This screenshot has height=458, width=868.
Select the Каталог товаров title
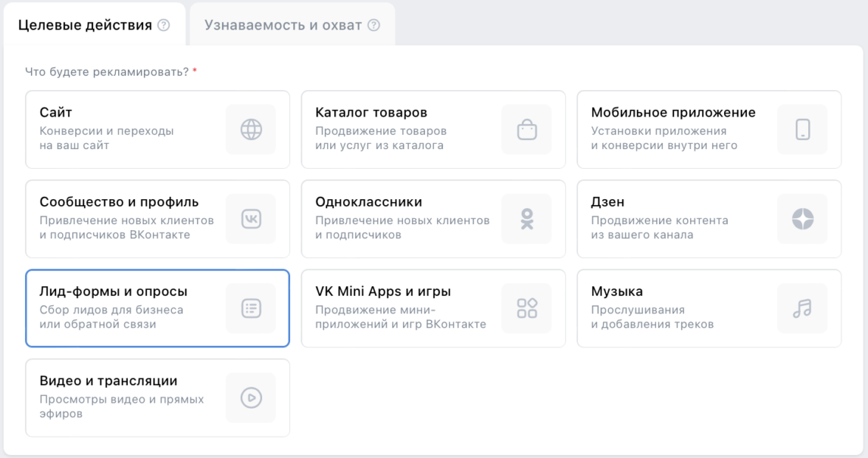(371, 112)
